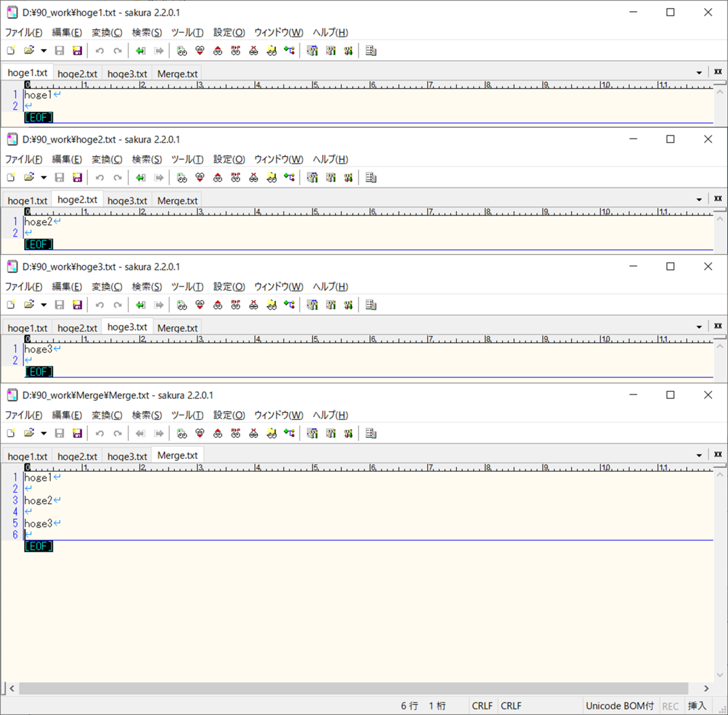Click 1 桁 column indicator in status bar
Viewport: 728px width, 715px height.
pos(437,706)
